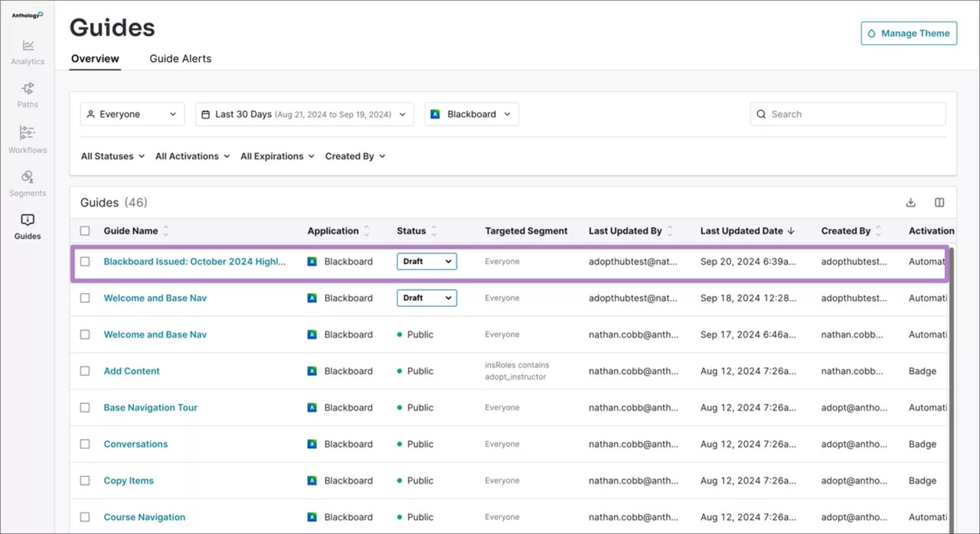Click the Anthology logo
This screenshot has height=534, width=980.
coord(26,13)
